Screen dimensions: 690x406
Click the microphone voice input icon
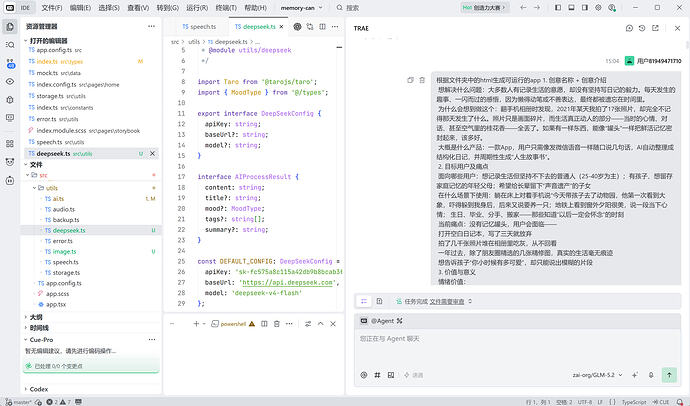[651, 375]
